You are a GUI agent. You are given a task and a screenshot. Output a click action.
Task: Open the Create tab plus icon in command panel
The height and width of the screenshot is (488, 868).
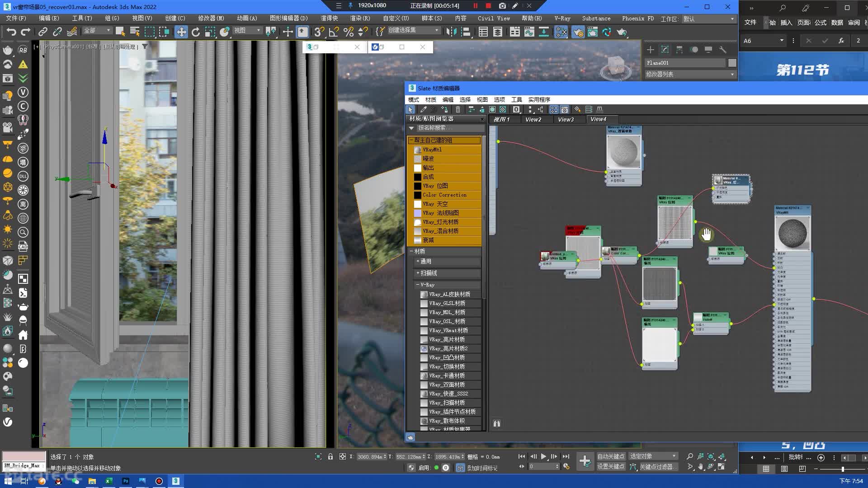click(651, 50)
